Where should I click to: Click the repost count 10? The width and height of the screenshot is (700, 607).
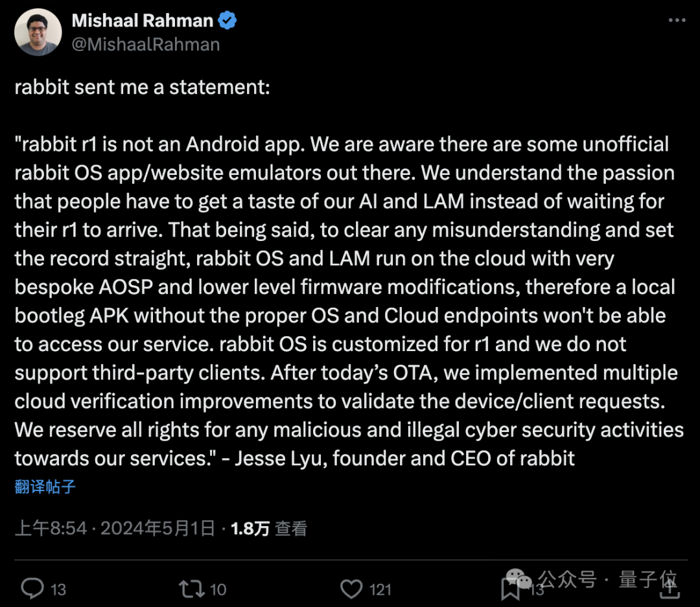pyautogui.click(x=218, y=589)
